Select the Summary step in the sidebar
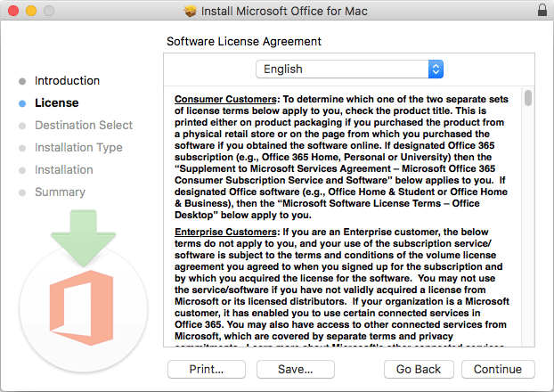 coord(60,192)
